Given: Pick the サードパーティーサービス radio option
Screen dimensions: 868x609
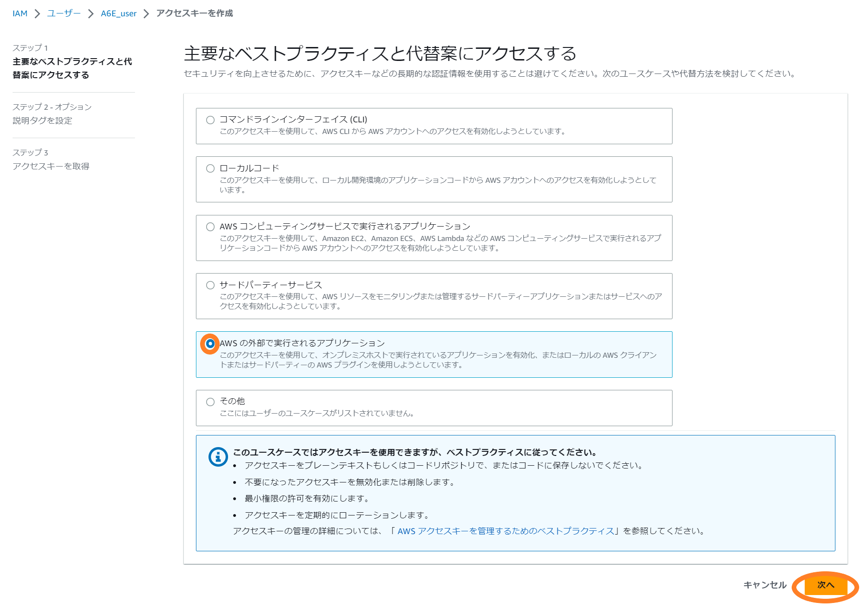Looking at the screenshot, I should point(210,285).
